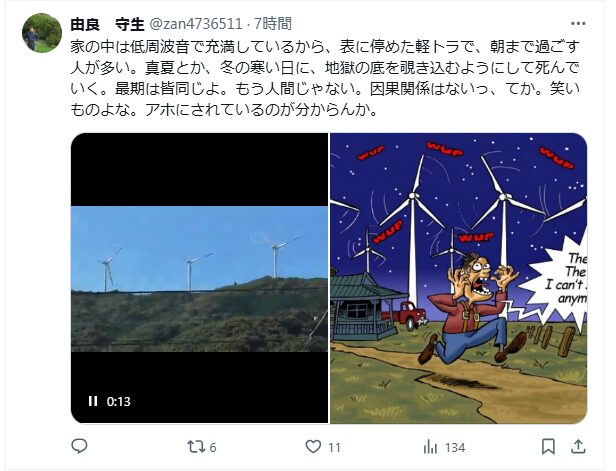Click the 0:13 video time indicator

pos(119,401)
